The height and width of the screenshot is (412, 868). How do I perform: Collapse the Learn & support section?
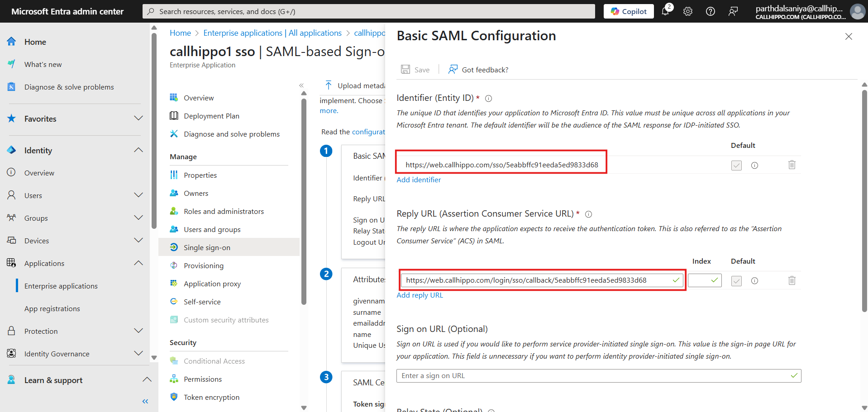tap(147, 380)
